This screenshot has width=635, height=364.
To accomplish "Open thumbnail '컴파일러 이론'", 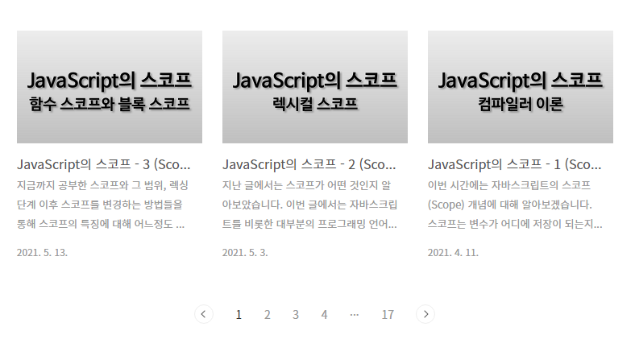I will (521, 87).
